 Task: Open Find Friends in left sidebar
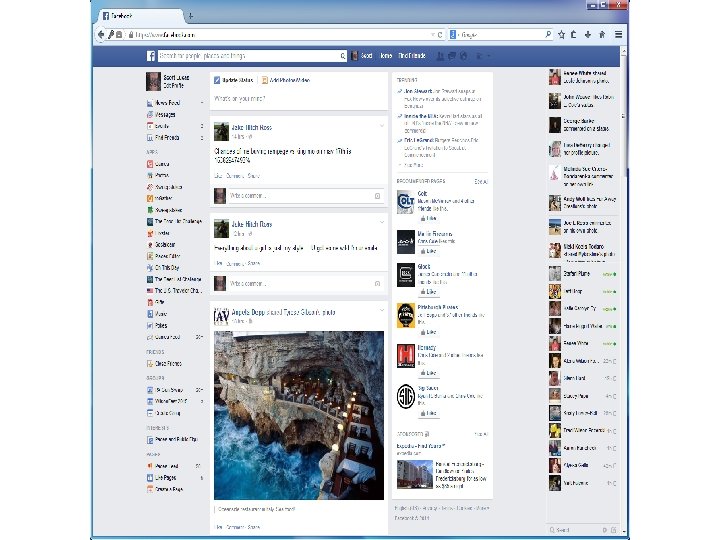click(x=163, y=137)
